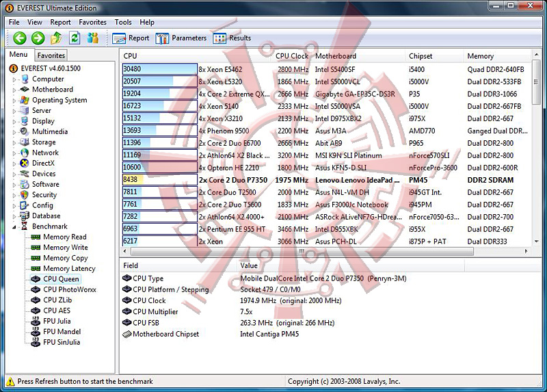Viewport: 547px width, 392px height.
Task: Open the Help menu
Action: [x=147, y=22]
